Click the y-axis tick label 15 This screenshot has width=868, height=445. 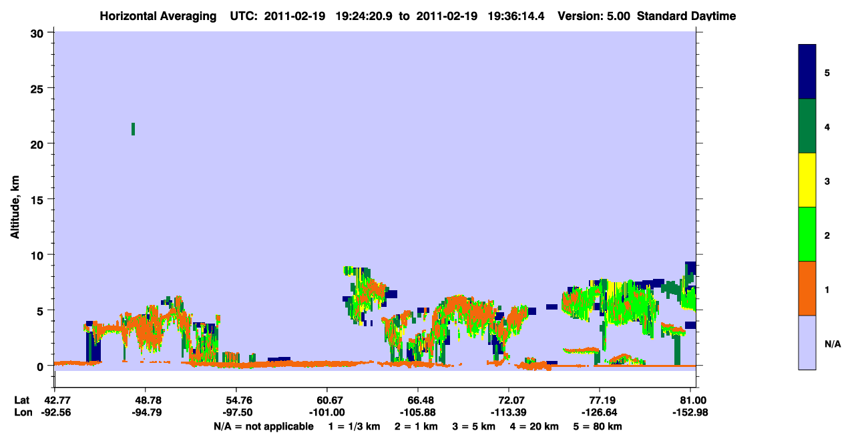pos(39,199)
